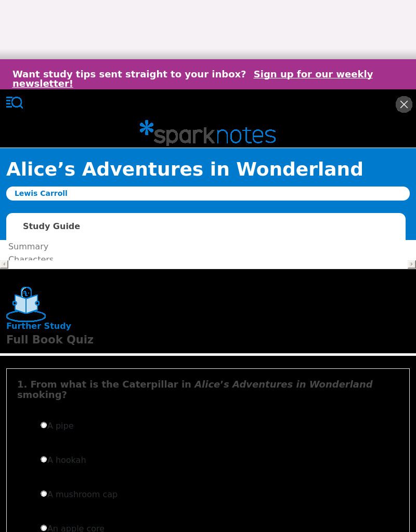Open the Characters section
The height and width of the screenshot is (532, 416).
pyautogui.click(x=31, y=259)
